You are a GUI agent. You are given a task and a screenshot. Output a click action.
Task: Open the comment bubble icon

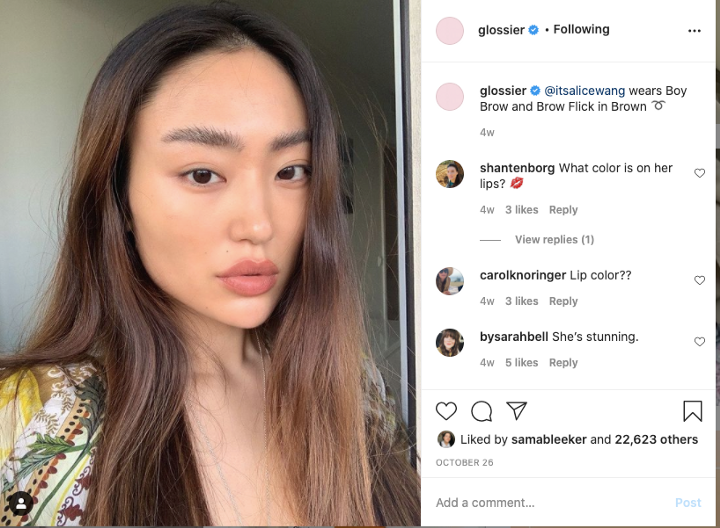pyautogui.click(x=481, y=410)
